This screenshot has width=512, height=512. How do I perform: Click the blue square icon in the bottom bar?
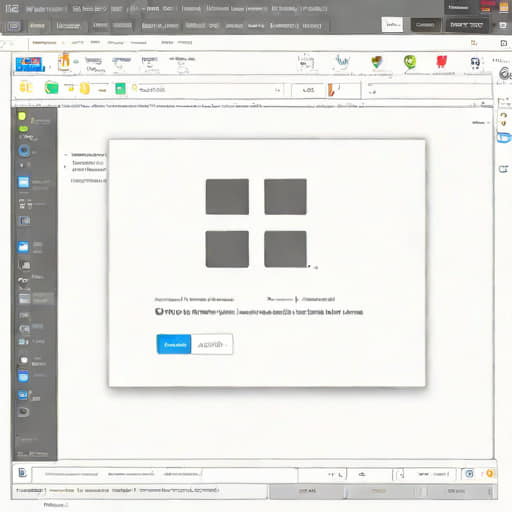(469, 474)
